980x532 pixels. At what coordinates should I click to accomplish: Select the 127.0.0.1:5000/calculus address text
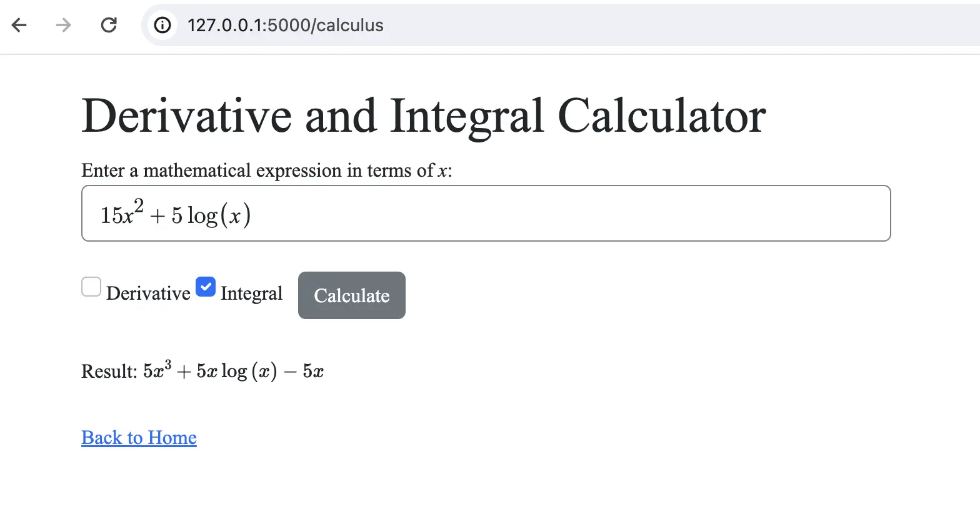tap(286, 25)
